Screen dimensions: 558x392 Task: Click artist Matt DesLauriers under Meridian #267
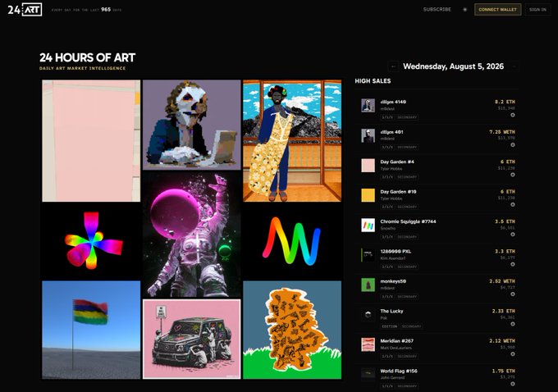(x=396, y=348)
